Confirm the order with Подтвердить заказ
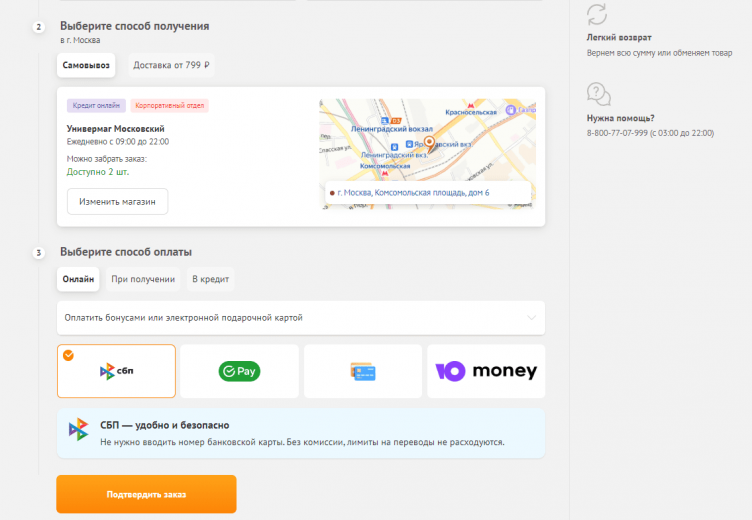This screenshot has width=752, height=520. (x=146, y=494)
